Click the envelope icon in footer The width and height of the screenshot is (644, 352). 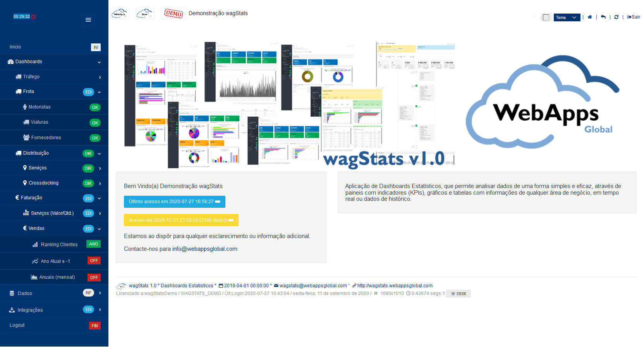[276, 286]
